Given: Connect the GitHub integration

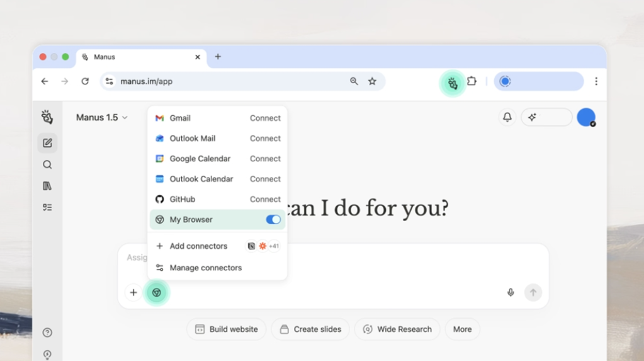Looking at the screenshot, I should [265, 199].
